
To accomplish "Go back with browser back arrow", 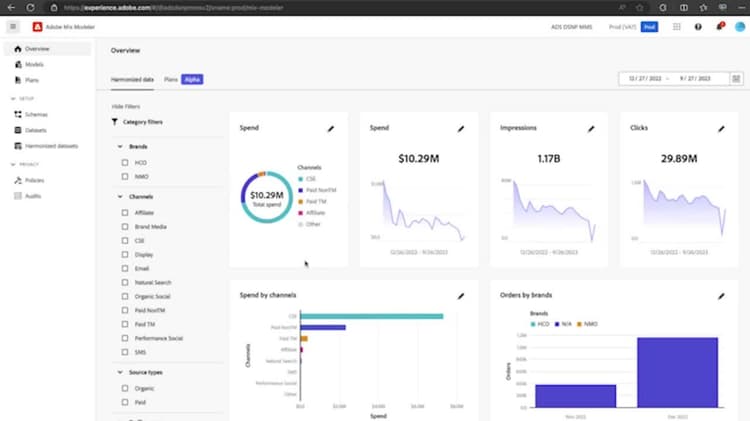I will tap(11, 8).
